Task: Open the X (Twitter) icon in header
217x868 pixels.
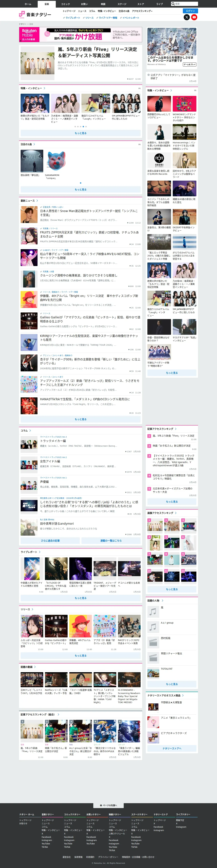Action: tap(187, 17)
